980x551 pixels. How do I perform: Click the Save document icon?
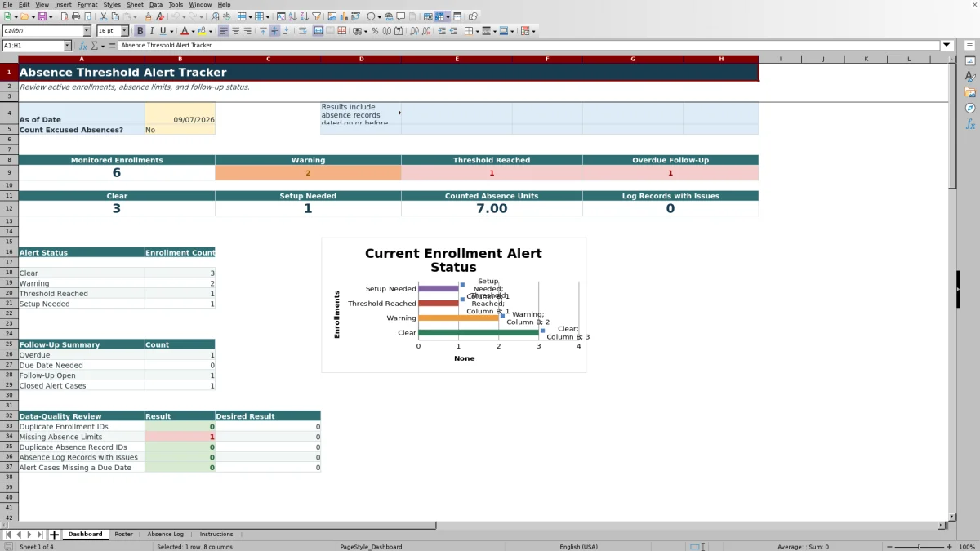point(41,16)
